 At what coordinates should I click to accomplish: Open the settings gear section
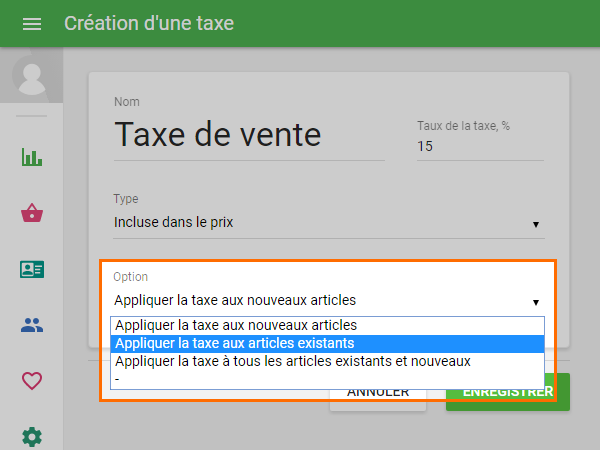point(32,437)
